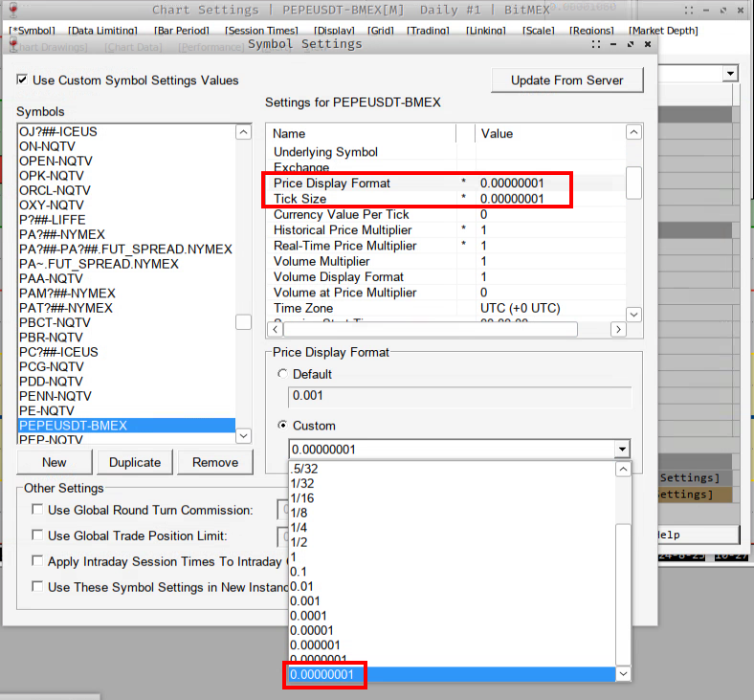Choose 0.0001 from the format list
The image size is (754, 700).
click(452, 616)
